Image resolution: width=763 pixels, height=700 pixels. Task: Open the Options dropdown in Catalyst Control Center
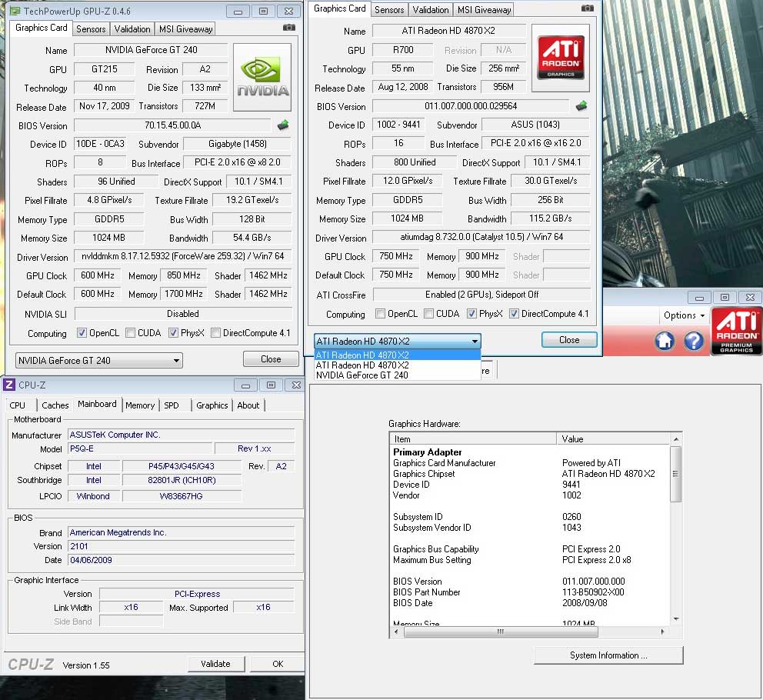684,315
